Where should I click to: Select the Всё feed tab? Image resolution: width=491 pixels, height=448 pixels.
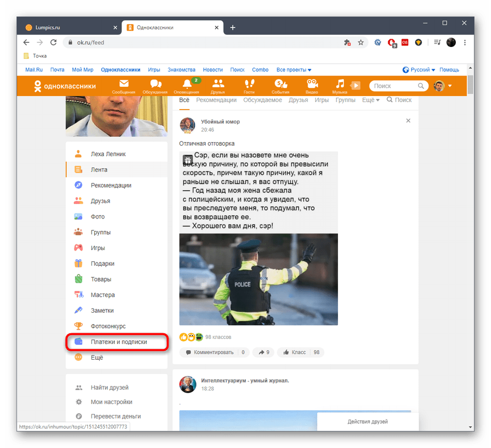pyautogui.click(x=184, y=100)
